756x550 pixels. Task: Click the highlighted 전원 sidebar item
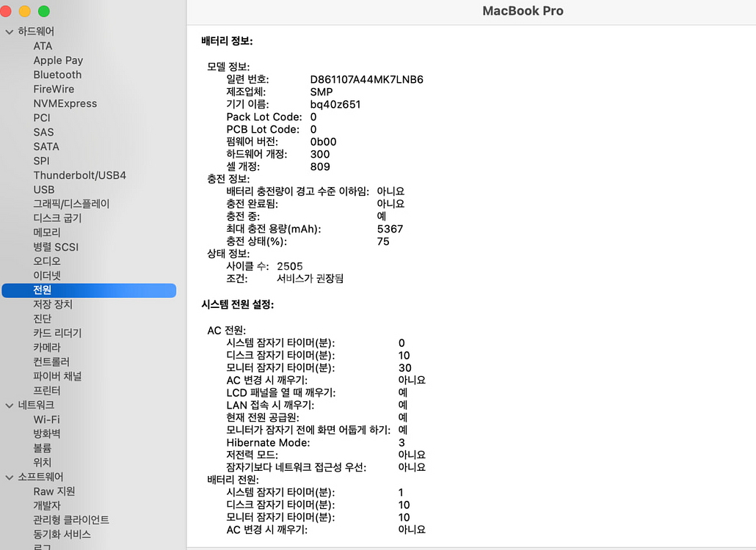point(90,290)
